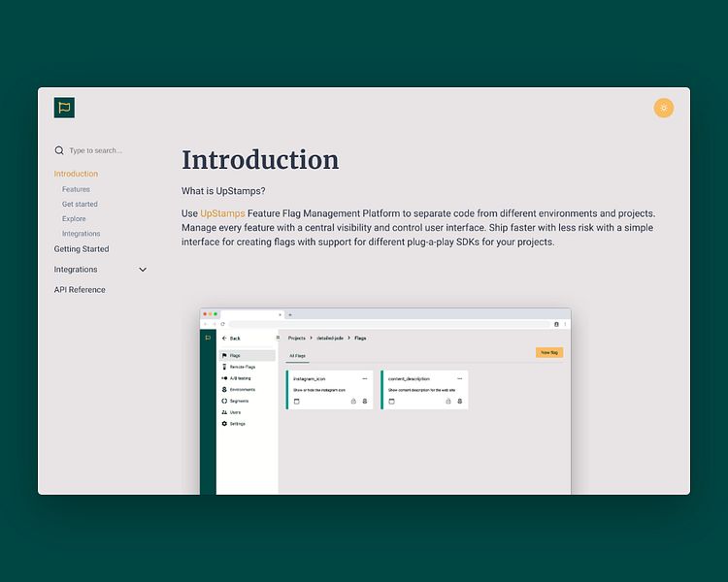Viewport: 728px width, 582px height.
Task: Click the instagram_icon flag title
Action: click(310, 379)
